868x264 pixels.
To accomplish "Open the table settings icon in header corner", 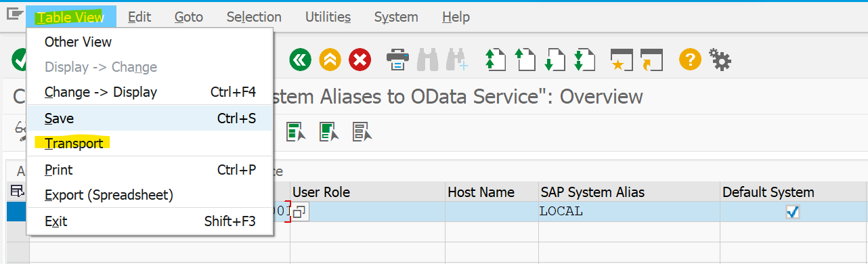I will click(17, 192).
